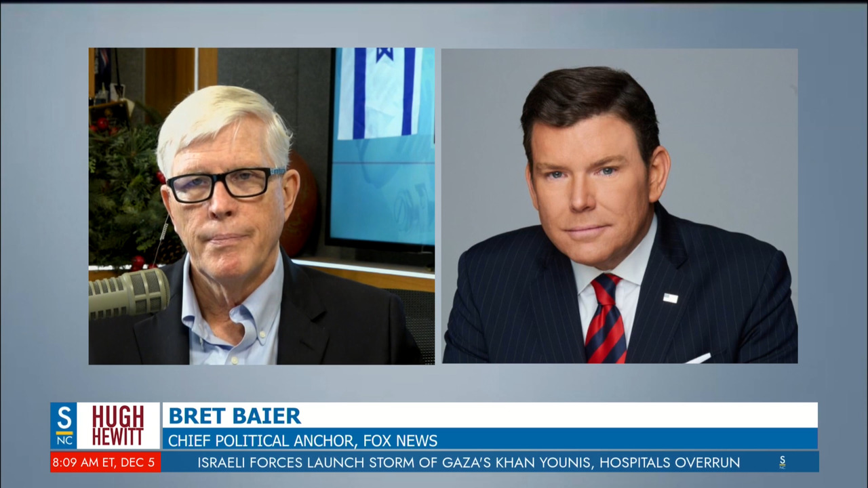
Task: Click the BRET BAIER name text
Action: pyautogui.click(x=235, y=415)
